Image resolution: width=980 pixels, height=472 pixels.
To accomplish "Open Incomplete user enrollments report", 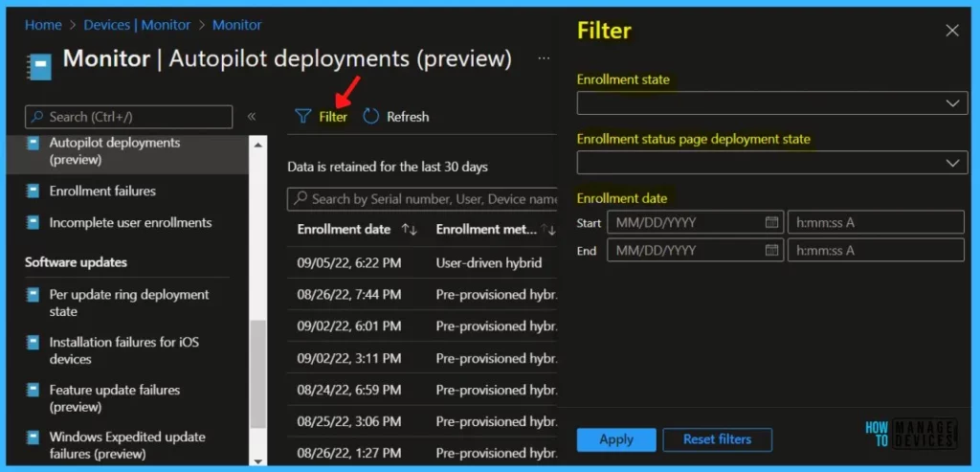I will point(130,222).
